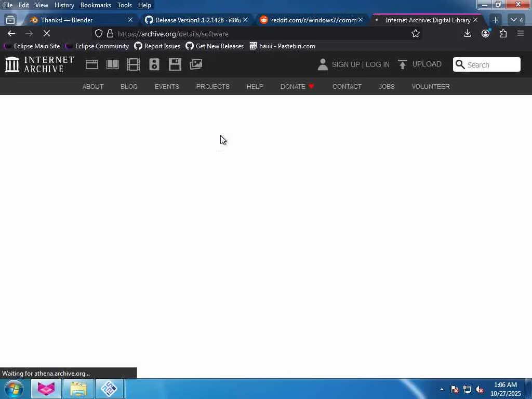Image resolution: width=532 pixels, height=399 pixels.
Task: Open the Windows Start button
Action: (14, 389)
